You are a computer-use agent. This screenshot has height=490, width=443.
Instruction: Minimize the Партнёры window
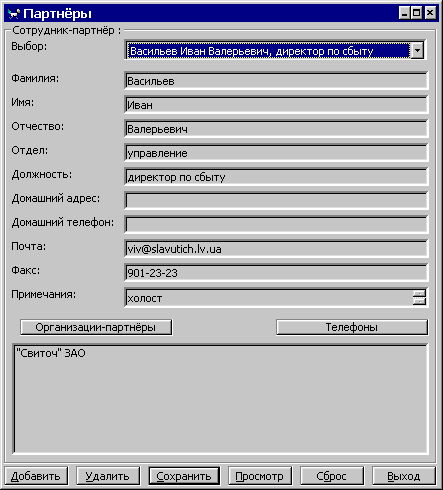coord(404,13)
